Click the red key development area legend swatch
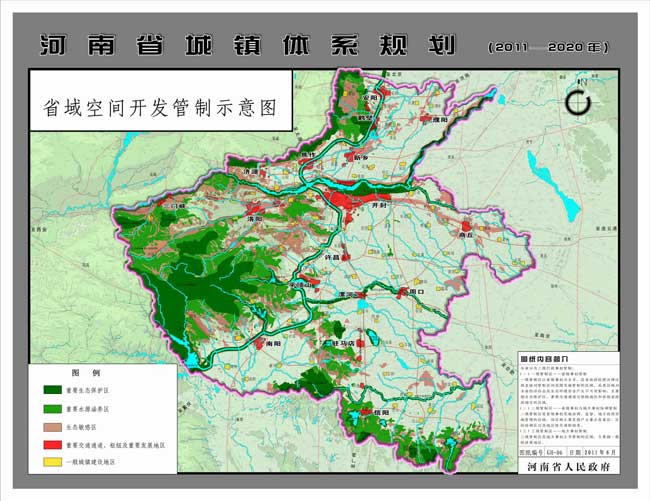The image size is (650, 501). coord(52,444)
